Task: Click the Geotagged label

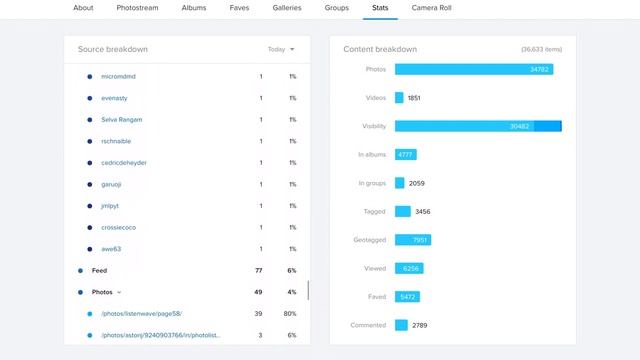Action: click(x=369, y=240)
